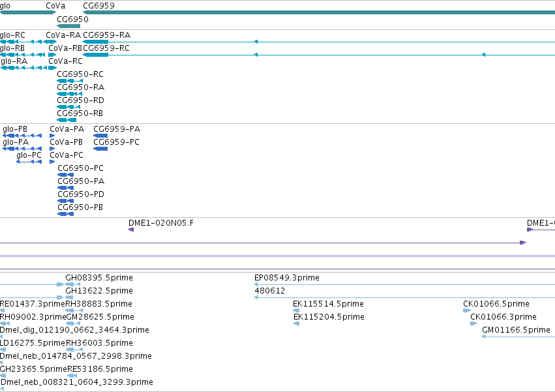Click transcript CoVa-RA label
The image size is (555, 392).
[63, 35]
